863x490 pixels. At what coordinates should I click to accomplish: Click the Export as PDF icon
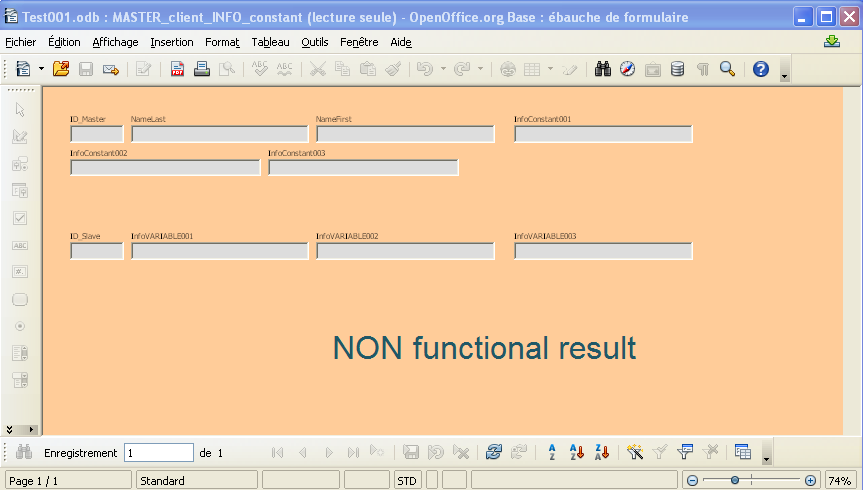[177, 69]
